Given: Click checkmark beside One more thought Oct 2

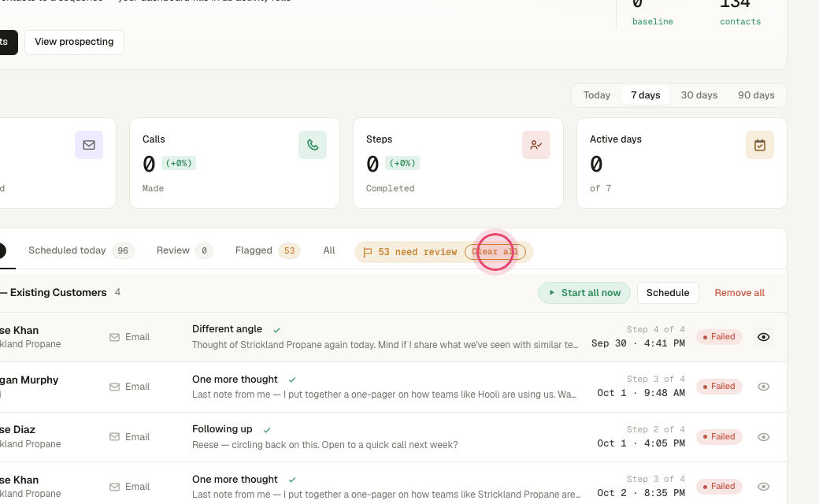Looking at the screenshot, I should click(292, 480).
